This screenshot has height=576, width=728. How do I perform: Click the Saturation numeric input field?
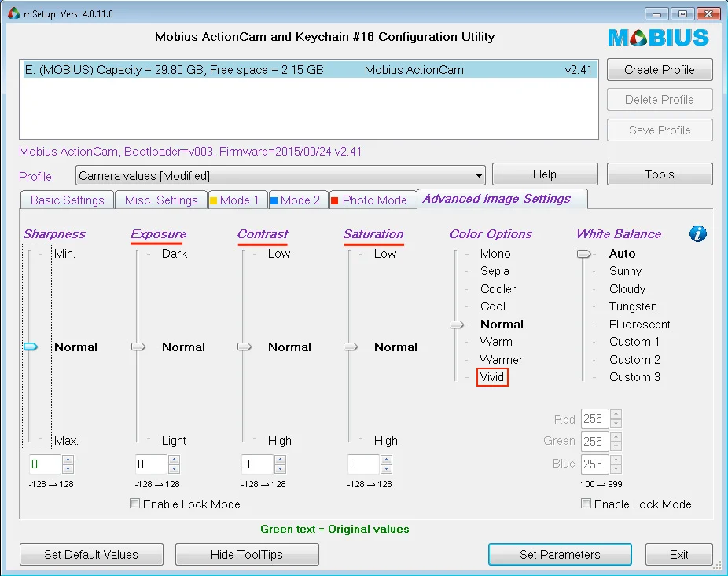pos(363,464)
